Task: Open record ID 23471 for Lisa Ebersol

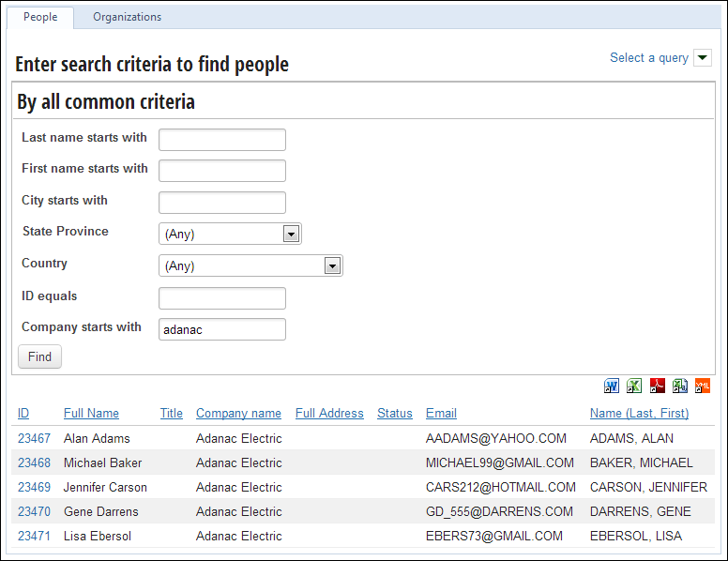Action: (34, 536)
